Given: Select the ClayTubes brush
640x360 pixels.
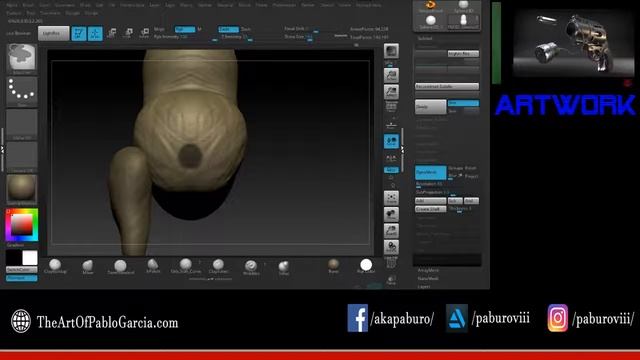Looking at the screenshot, I should tap(218, 266).
